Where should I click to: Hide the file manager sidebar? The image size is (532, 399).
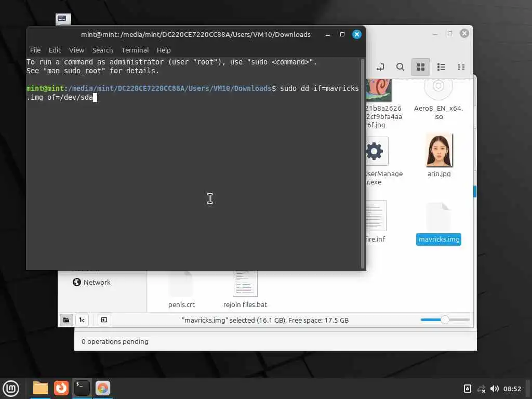(x=104, y=320)
